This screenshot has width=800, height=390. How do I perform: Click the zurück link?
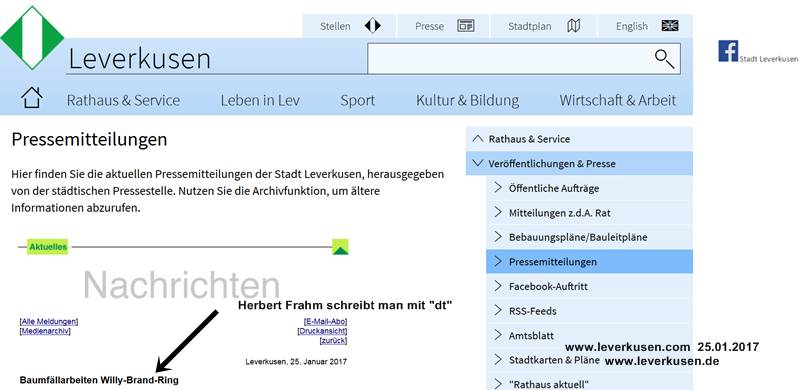pos(333,340)
